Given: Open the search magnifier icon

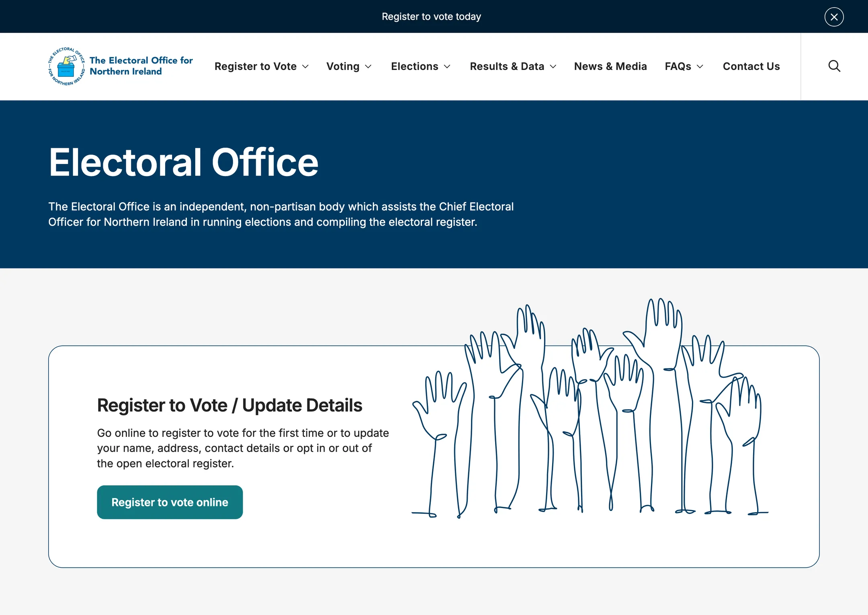Looking at the screenshot, I should click(x=834, y=66).
